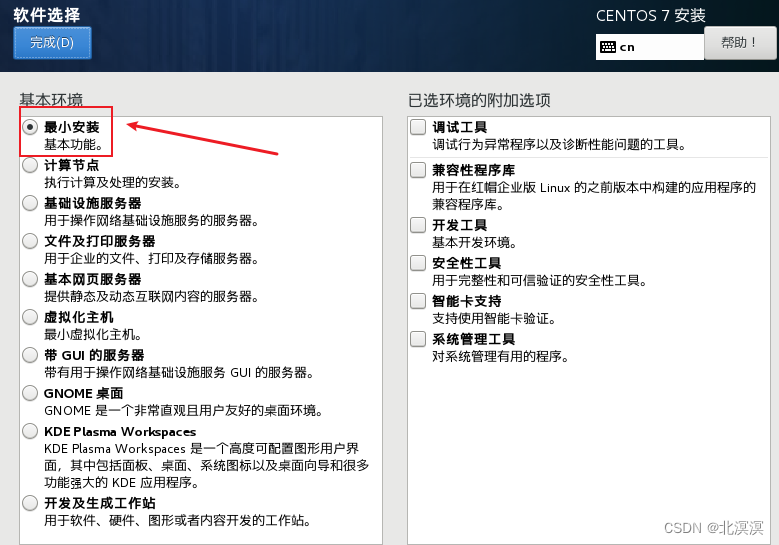
Task: Select 开发及生成工作站 option
Action: pyautogui.click(x=30, y=503)
